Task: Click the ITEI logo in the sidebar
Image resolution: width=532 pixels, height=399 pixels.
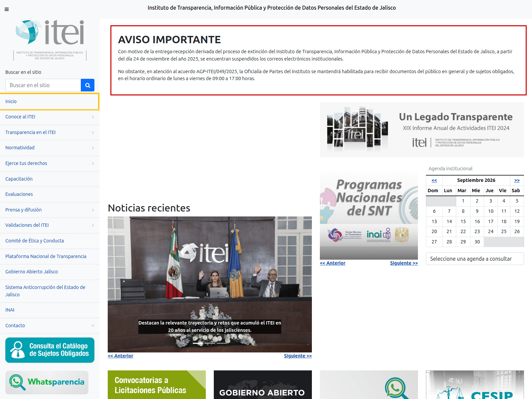Action: coord(50,40)
